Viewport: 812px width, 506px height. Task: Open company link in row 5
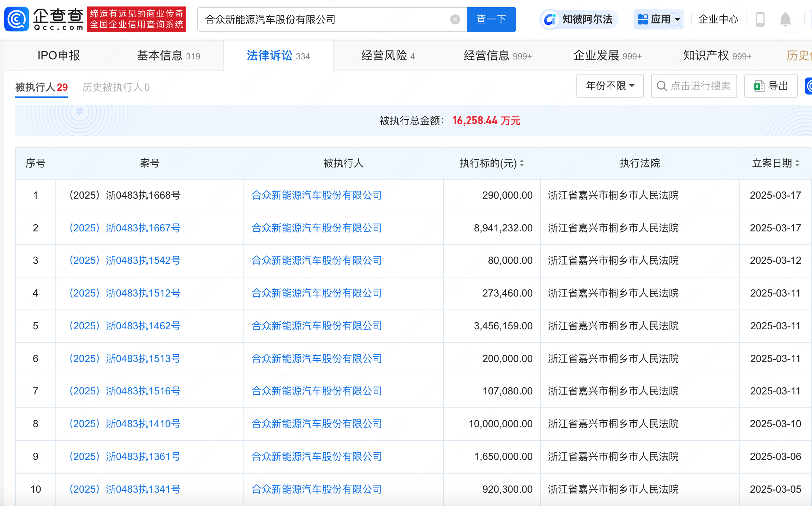[x=316, y=326]
